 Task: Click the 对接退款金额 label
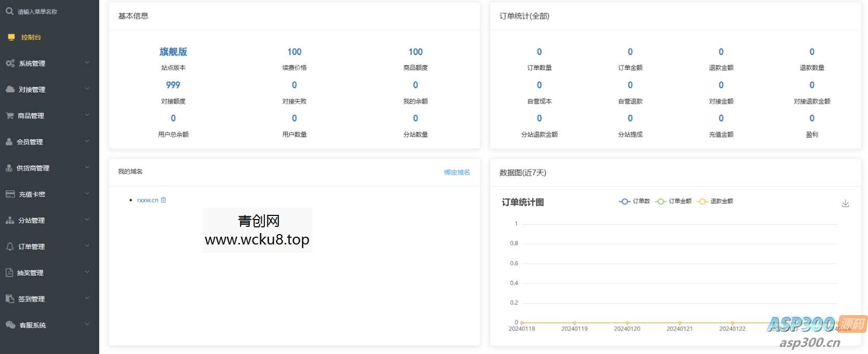(x=812, y=101)
